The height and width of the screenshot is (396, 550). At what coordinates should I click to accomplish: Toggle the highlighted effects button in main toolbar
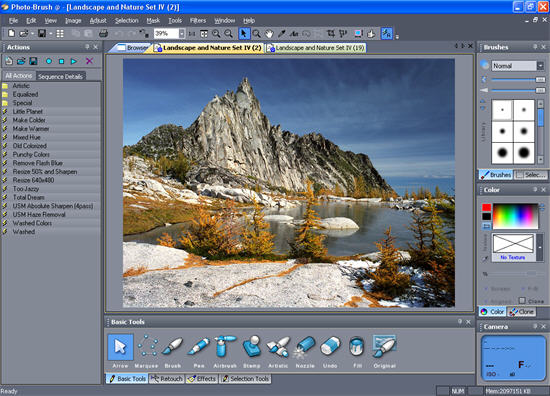pyautogui.click(x=387, y=34)
